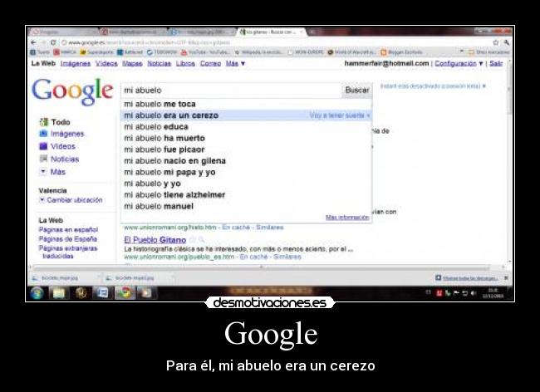This screenshot has width=540, height=392.
Task: Select suggestion mi abuelo ha muerto
Action: (246, 138)
